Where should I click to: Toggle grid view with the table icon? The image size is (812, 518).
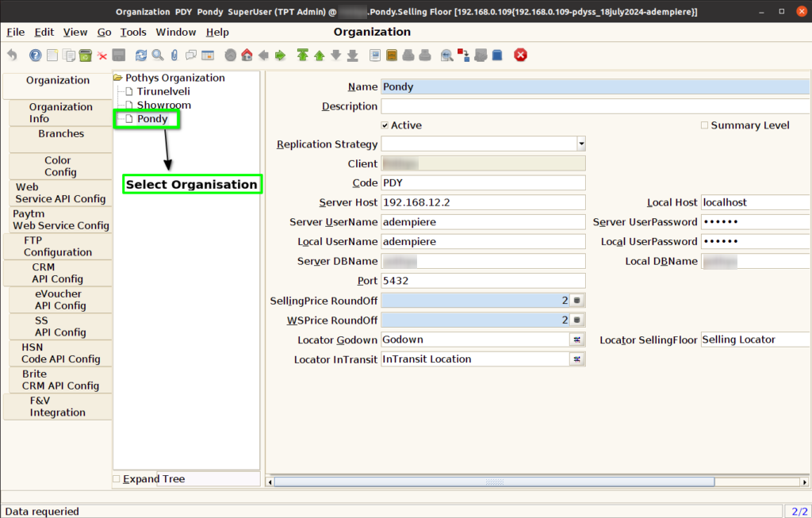coord(208,55)
